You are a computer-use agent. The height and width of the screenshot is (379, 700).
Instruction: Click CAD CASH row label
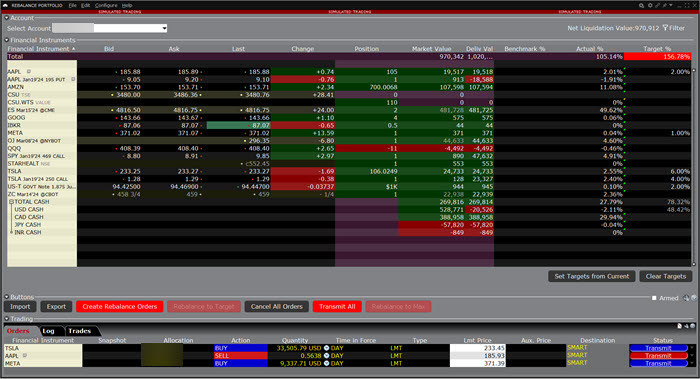29,217
